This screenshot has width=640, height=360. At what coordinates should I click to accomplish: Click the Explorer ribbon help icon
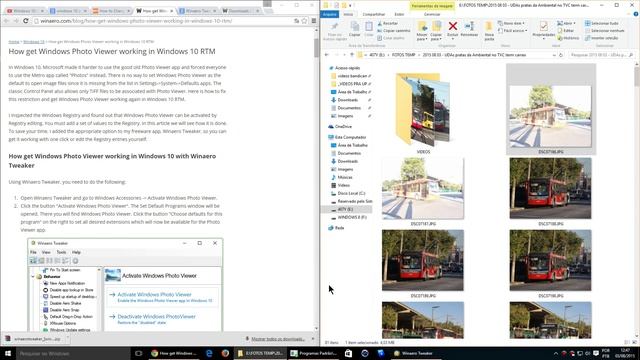click(636, 14)
